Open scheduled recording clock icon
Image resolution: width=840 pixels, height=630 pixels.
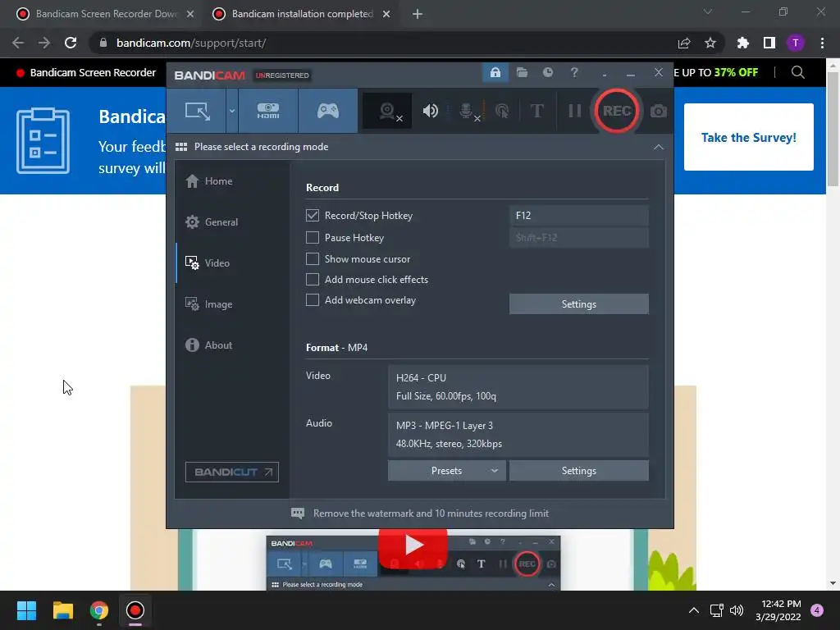547,72
